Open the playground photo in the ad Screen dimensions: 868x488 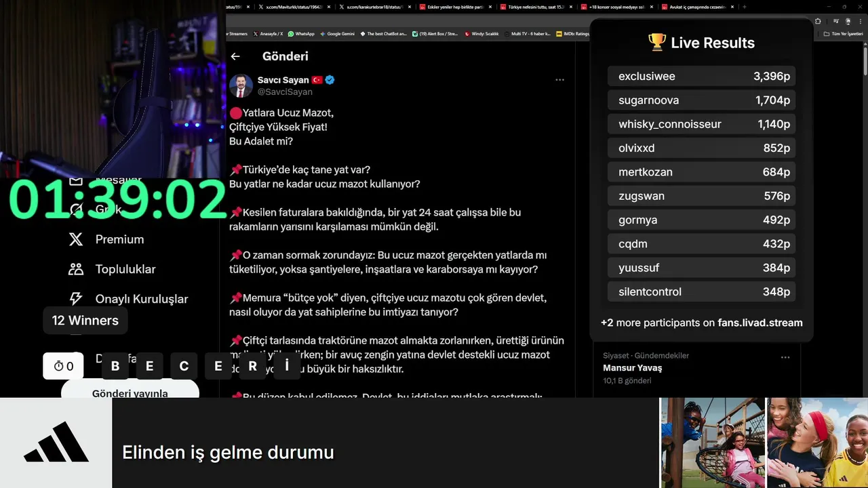[712, 443]
